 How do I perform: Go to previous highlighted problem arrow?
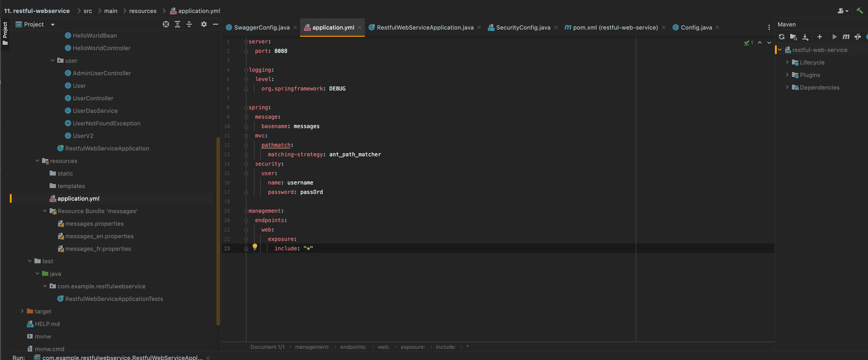pyautogui.click(x=760, y=43)
